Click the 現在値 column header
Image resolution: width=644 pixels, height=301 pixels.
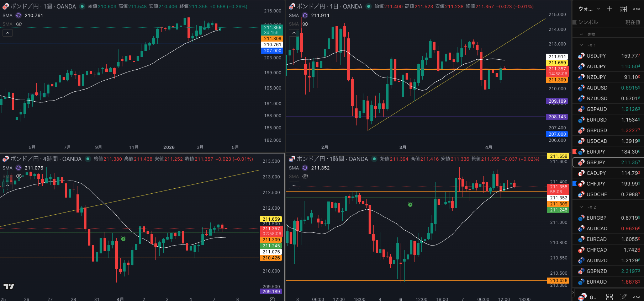[633, 22]
